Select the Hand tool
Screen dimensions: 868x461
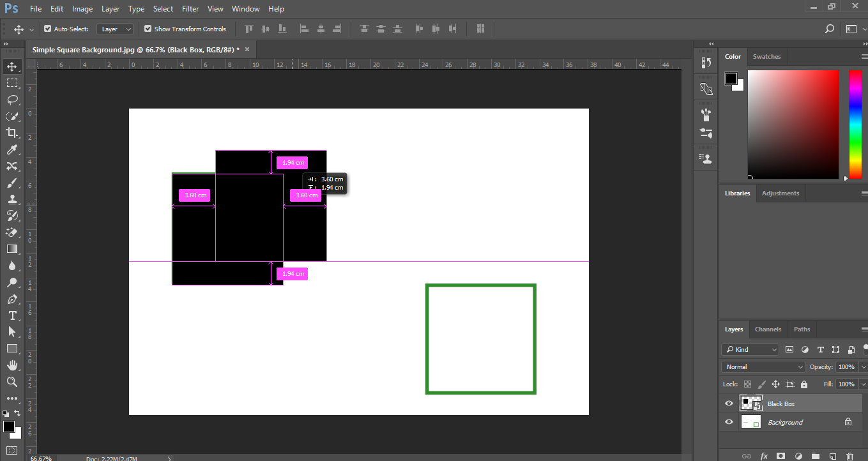pyautogui.click(x=12, y=365)
